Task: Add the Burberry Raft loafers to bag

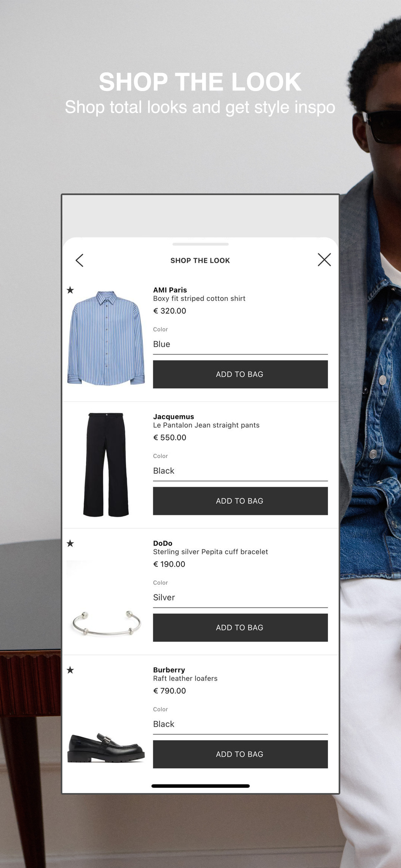Action: [x=240, y=754]
